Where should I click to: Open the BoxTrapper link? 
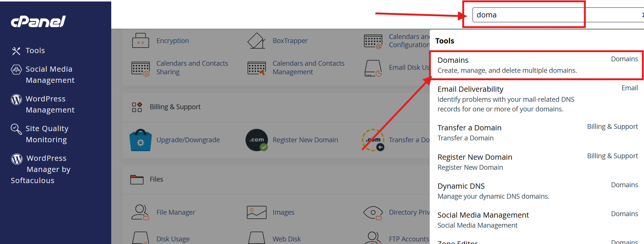290,41
